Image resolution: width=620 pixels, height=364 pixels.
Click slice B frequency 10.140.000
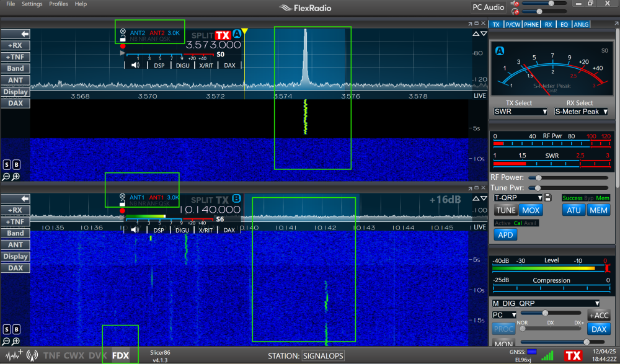click(x=210, y=210)
